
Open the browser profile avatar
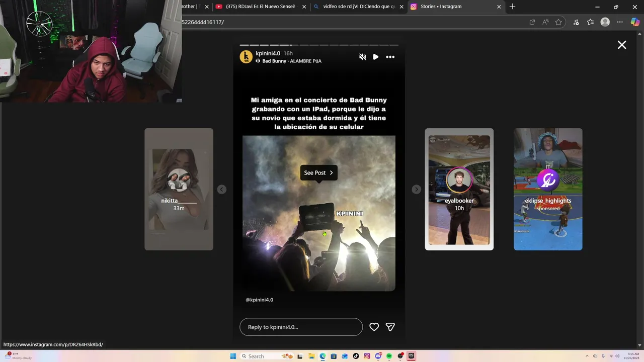605,22
